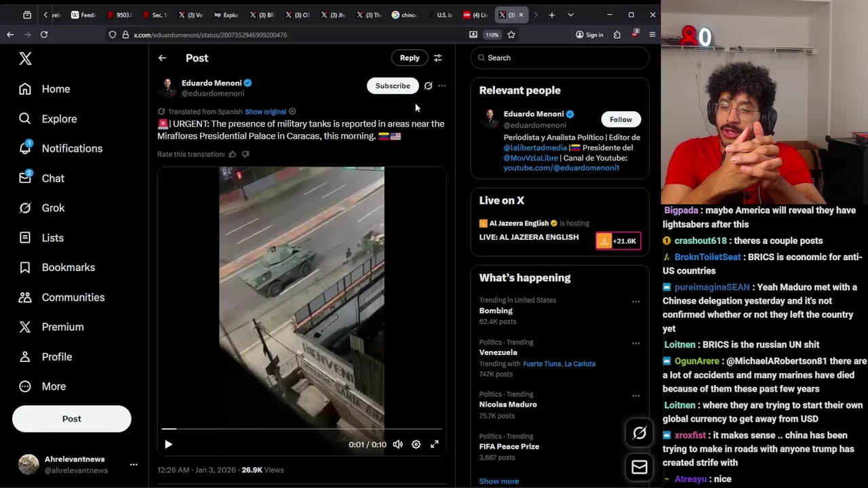The height and width of the screenshot is (488, 868).
Task: Open account options next to Ahrelevantnews
Action: [134, 464]
